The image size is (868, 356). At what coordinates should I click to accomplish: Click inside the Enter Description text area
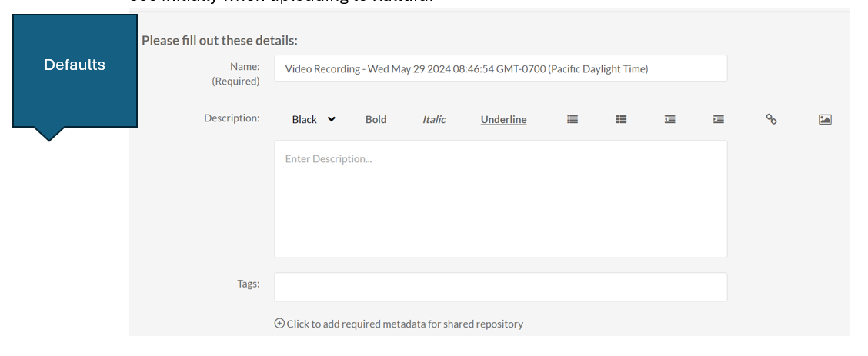pos(500,198)
